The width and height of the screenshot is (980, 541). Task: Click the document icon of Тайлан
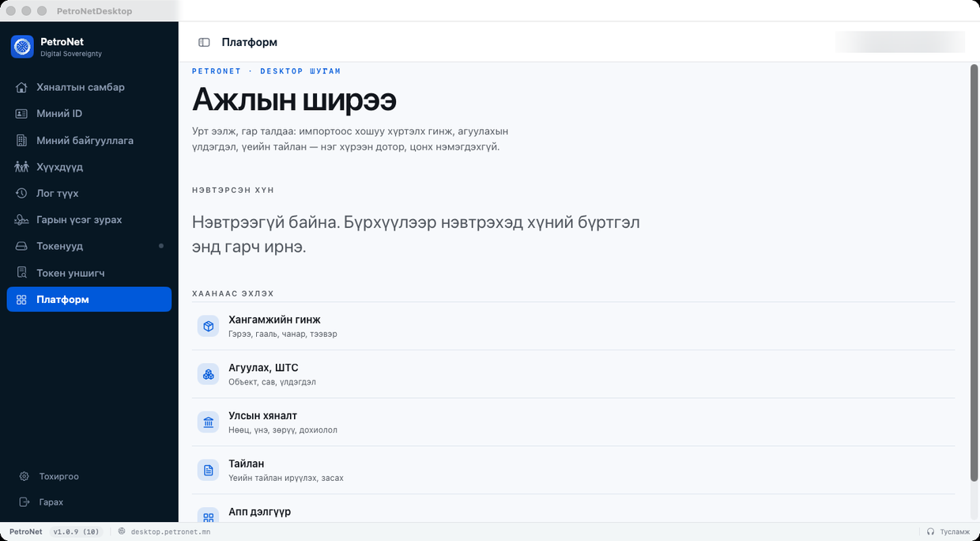click(x=208, y=470)
